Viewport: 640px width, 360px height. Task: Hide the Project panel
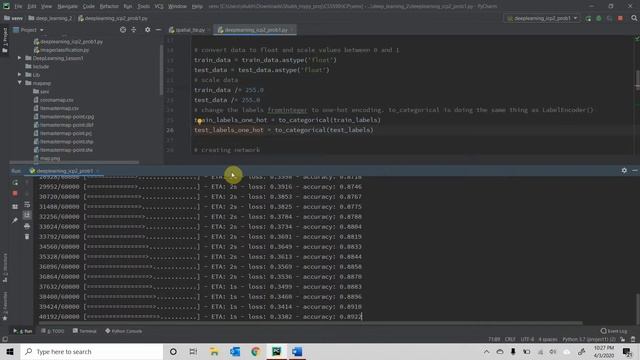click(158, 30)
